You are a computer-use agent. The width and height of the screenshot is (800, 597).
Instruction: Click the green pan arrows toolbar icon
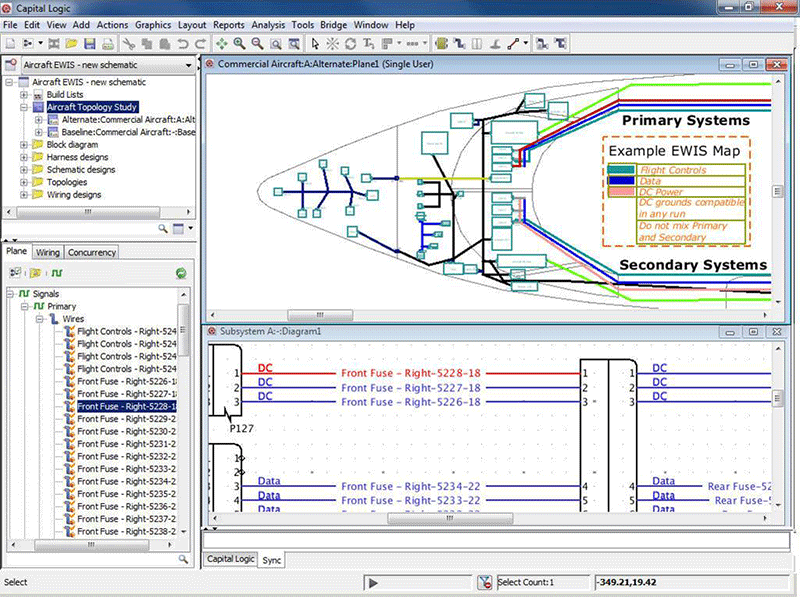pyautogui.click(x=221, y=44)
